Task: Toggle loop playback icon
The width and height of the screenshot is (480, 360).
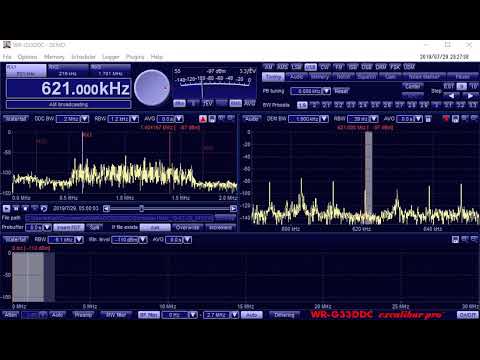Action: click(44, 209)
